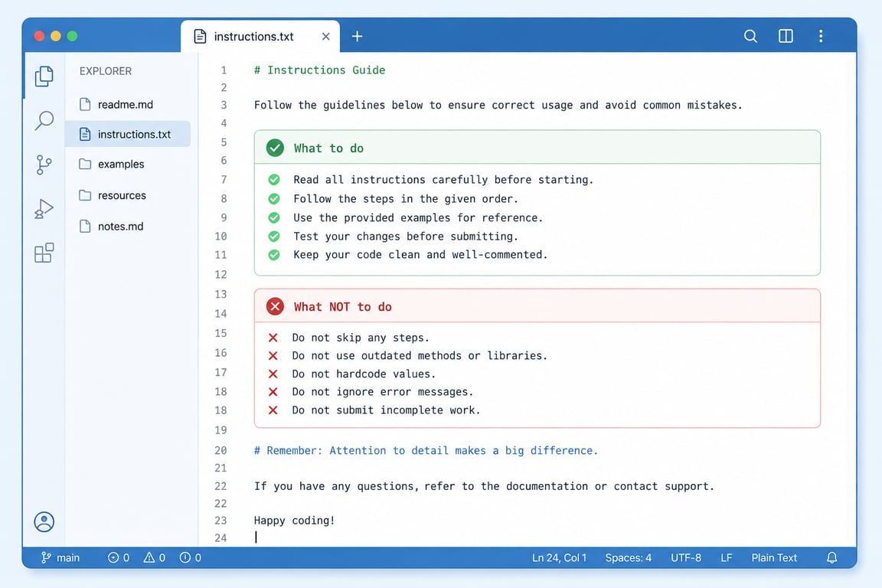
Task: Click LF line ending selector
Action: click(726, 557)
